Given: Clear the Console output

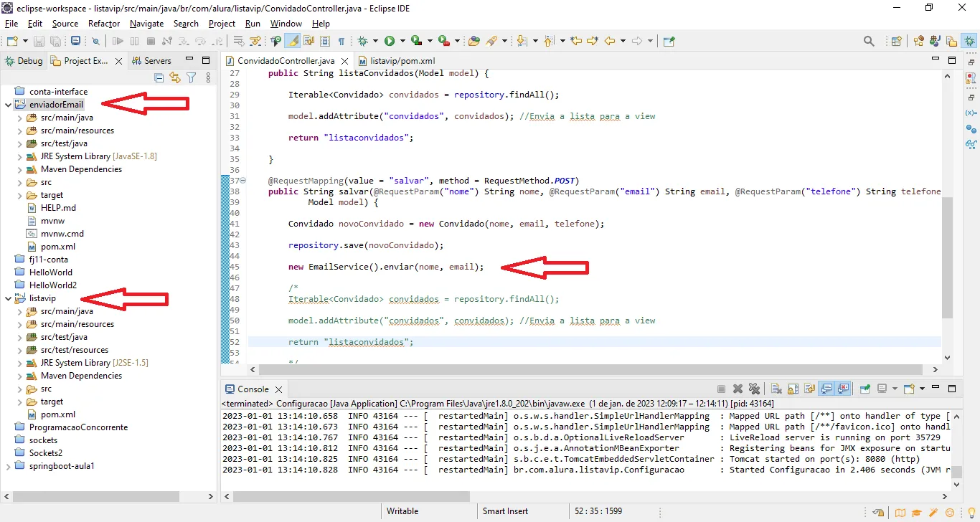Looking at the screenshot, I should [776, 389].
